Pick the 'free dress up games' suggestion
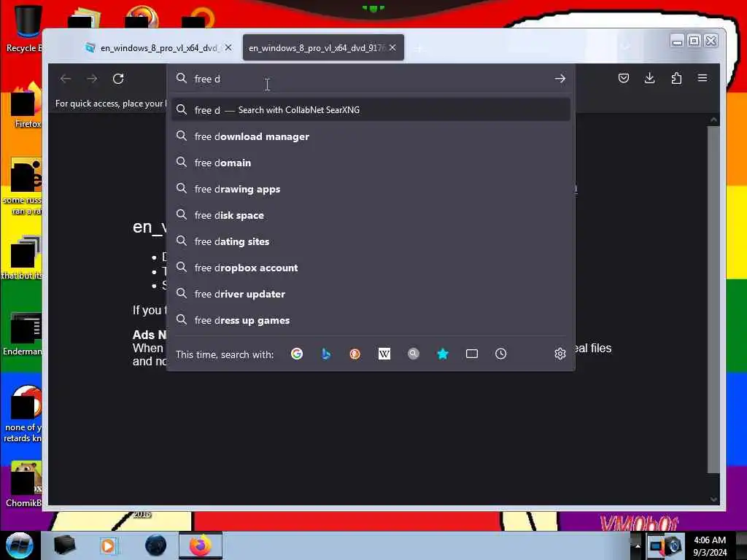The height and width of the screenshot is (560, 747). point(371,321)
